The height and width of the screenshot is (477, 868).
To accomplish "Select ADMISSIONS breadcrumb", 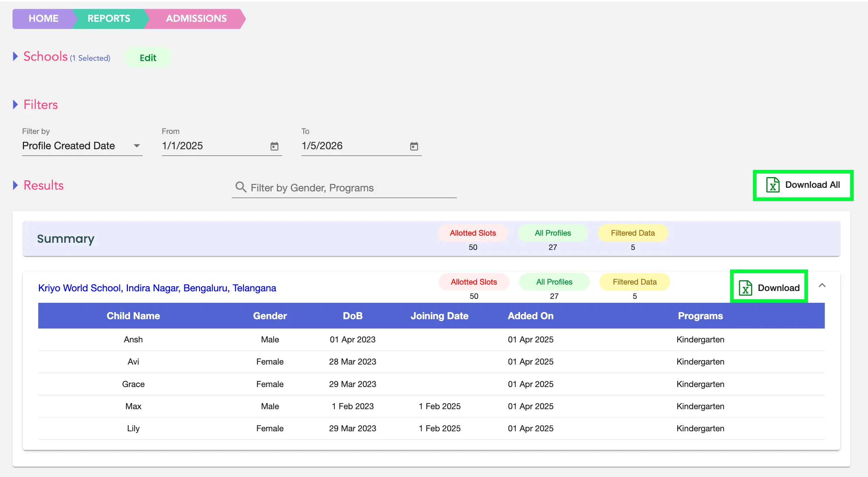I will pos(196,19).
